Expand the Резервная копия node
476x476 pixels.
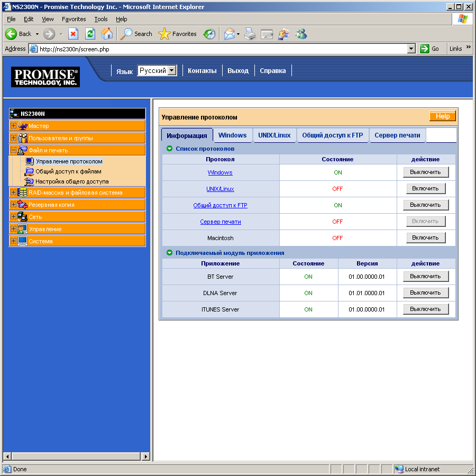point(13,204)
